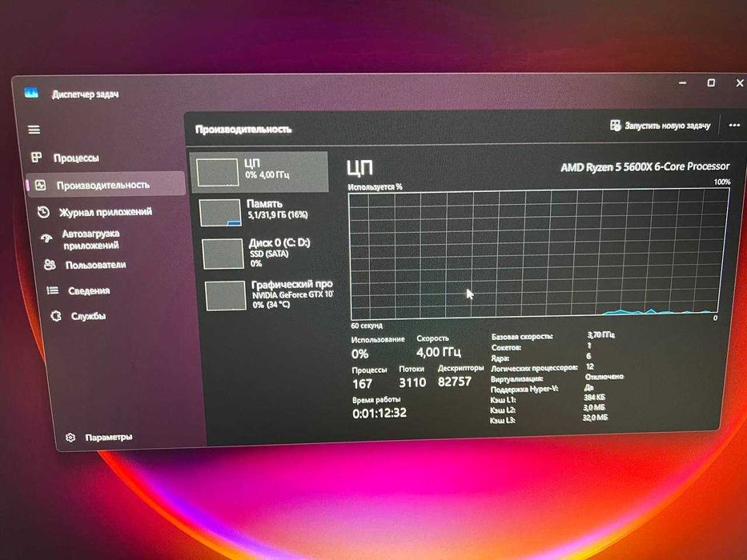The image size is (747, 560).
Task: Click the Виртуализация Отключено value
Action: (x=604, y=377)
